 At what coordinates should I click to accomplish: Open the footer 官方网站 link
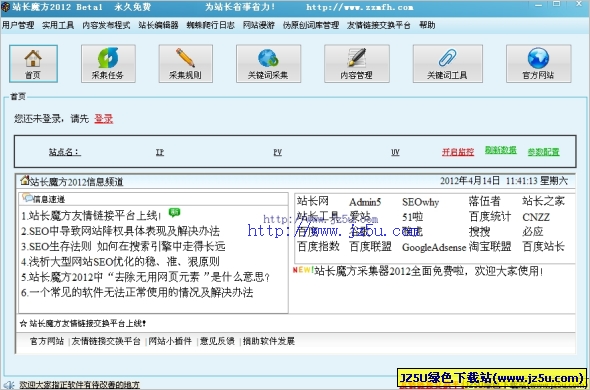point(47,341)
